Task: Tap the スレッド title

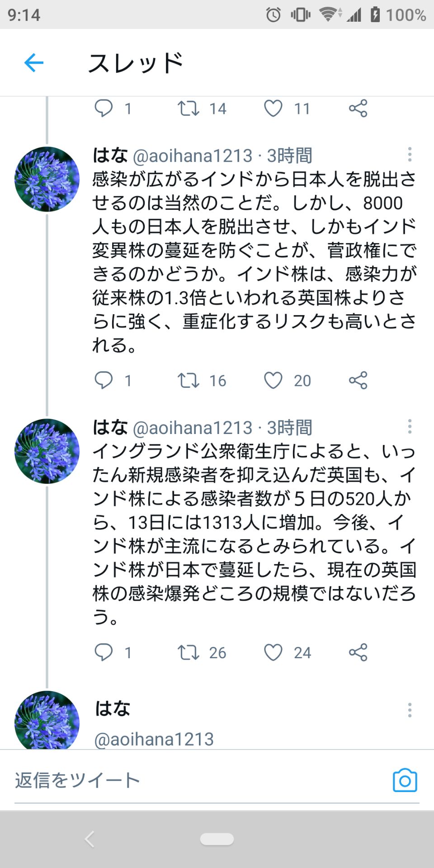Action: coord(137,62)
